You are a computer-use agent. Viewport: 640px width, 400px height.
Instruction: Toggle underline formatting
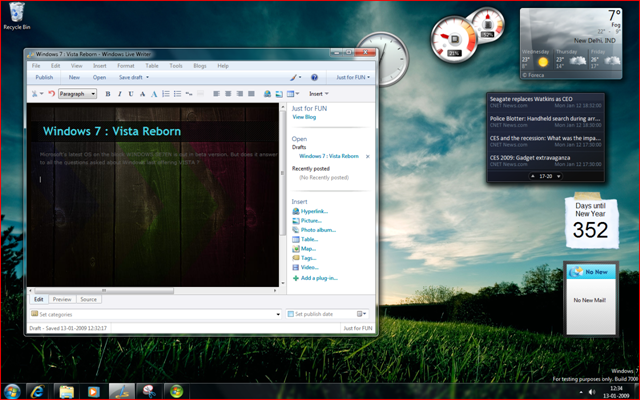131,94
